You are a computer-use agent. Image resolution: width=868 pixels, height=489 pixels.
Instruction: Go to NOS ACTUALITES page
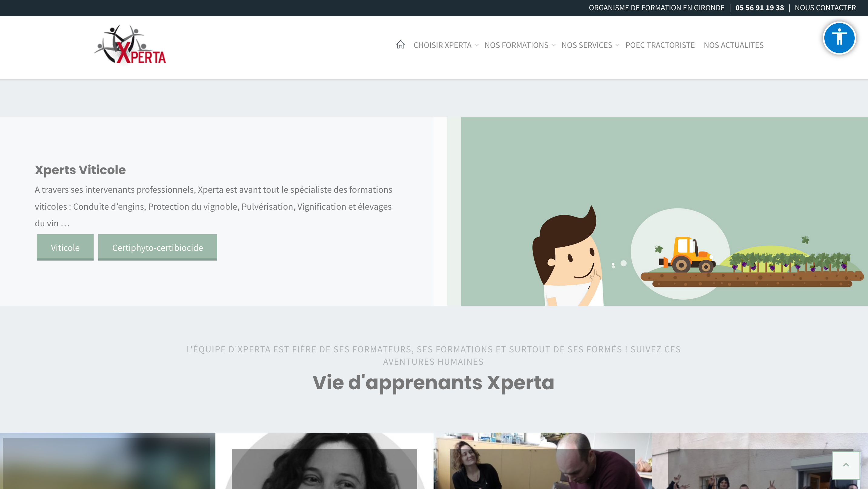coord(733,45)
